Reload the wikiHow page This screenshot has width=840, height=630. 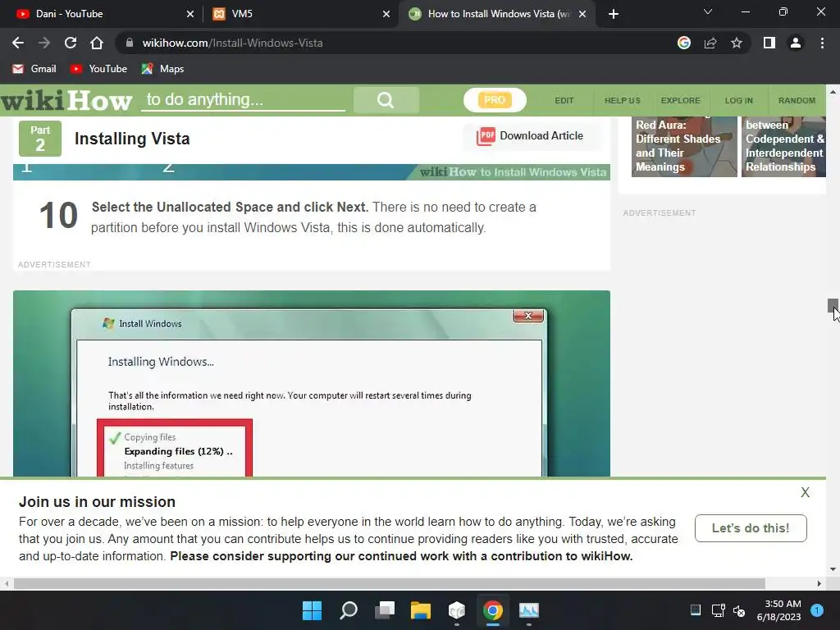[x=71, y=43]
